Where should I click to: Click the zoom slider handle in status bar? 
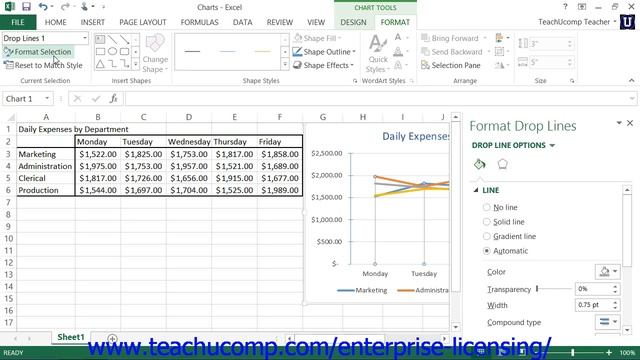573,353
